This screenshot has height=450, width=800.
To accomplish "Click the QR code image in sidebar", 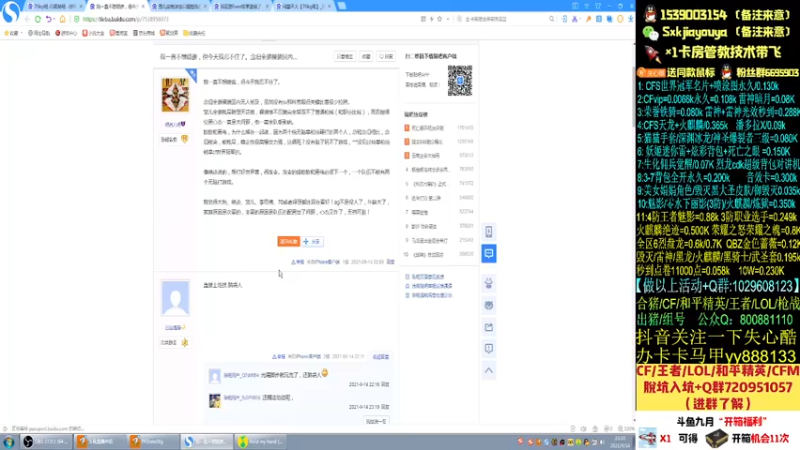I will 460,80.
